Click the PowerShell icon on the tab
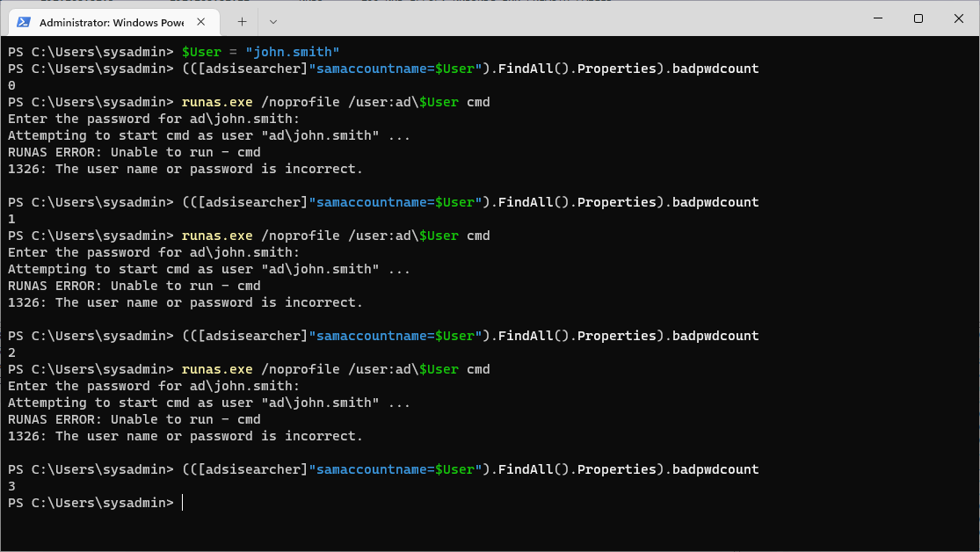Image resolution: width=980 pixels, height=552 pixels. [x=23, y=21]
